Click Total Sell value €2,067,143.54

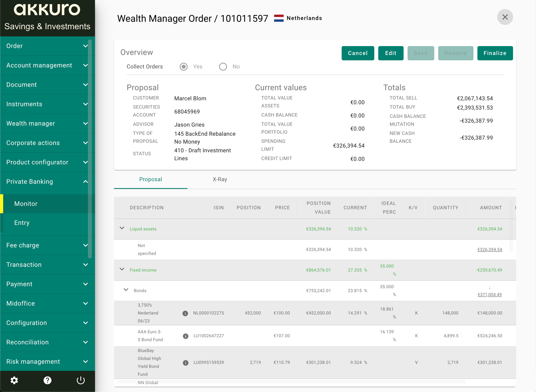tap(475, 98)
